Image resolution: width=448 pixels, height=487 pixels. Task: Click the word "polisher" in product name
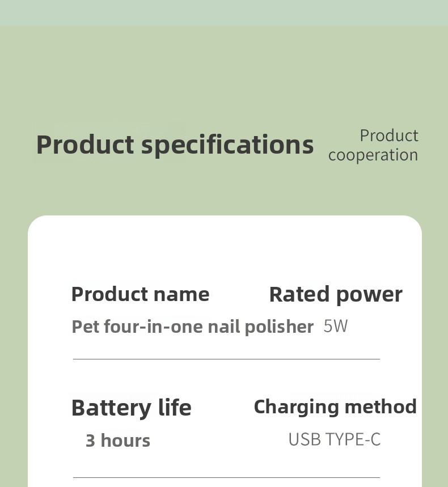tap(278, 327)
